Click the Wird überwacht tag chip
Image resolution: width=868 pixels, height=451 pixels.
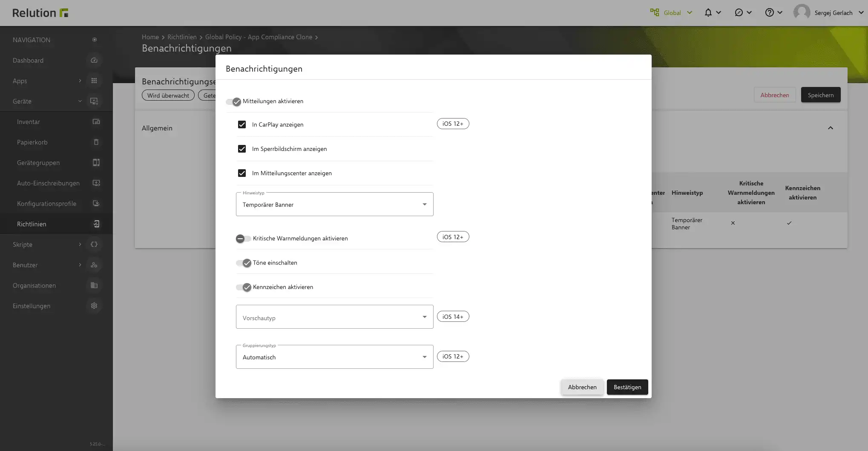coord(168,95)
